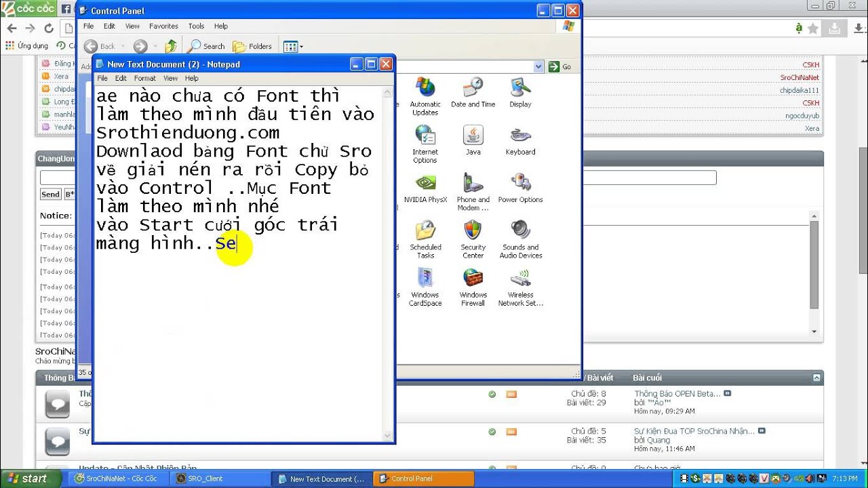Image resolution: width=868 pixels, height=488 pixels.
Task: Open Control Panel File menu
Action: (88, 26)
